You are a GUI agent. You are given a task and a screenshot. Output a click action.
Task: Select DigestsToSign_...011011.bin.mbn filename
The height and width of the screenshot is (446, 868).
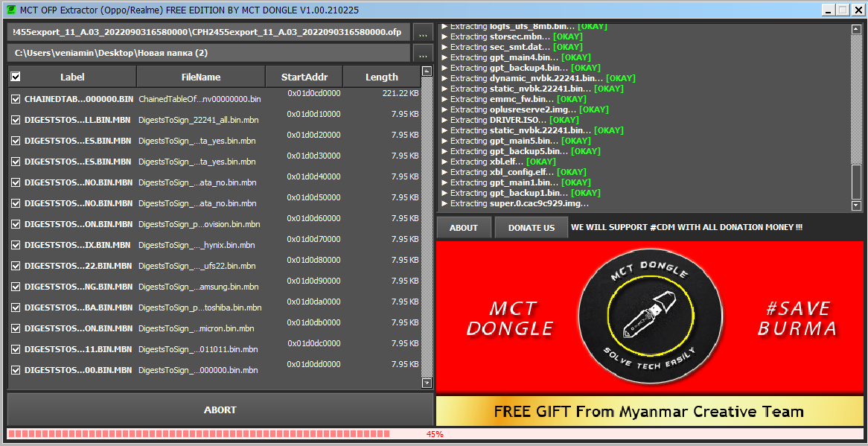point(197,349)
